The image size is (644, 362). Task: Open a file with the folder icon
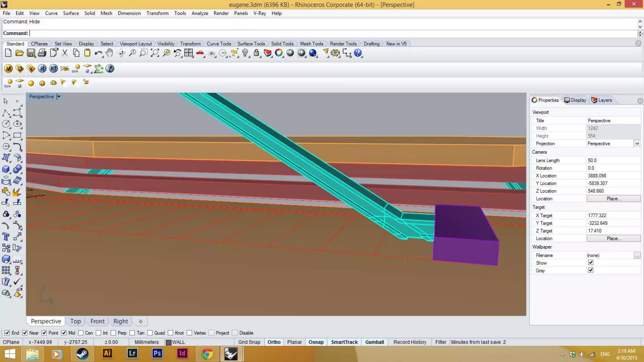19,53
